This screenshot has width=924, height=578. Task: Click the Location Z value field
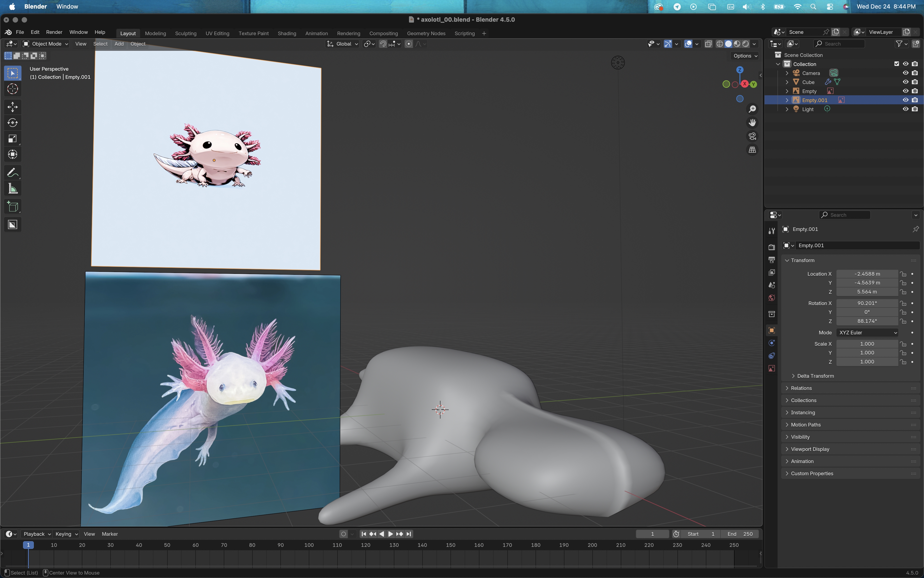(867, 292)
